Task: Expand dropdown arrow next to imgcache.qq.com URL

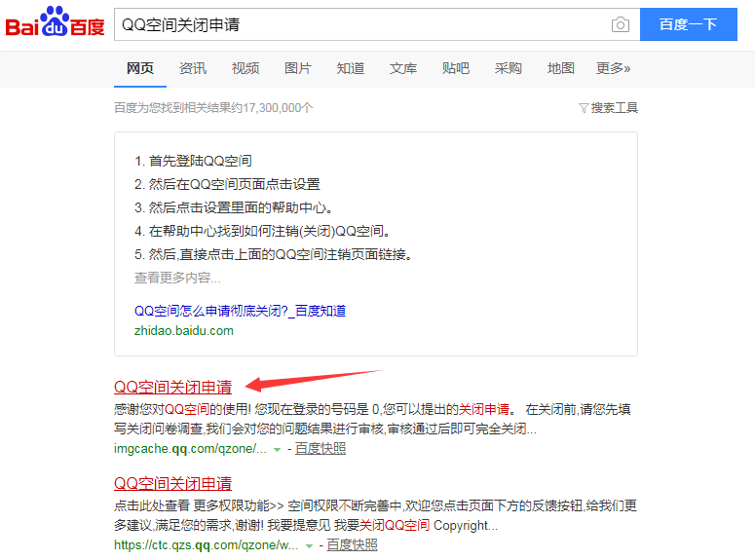Action: (x=277, y=450)
